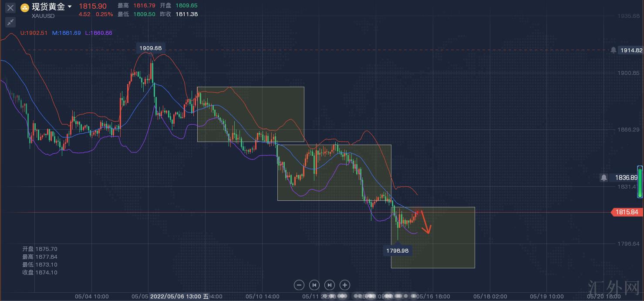Click the green vertical bar on right edge
Image resolution: width=644 pixels, height=301 pixels.
(640, 181)
